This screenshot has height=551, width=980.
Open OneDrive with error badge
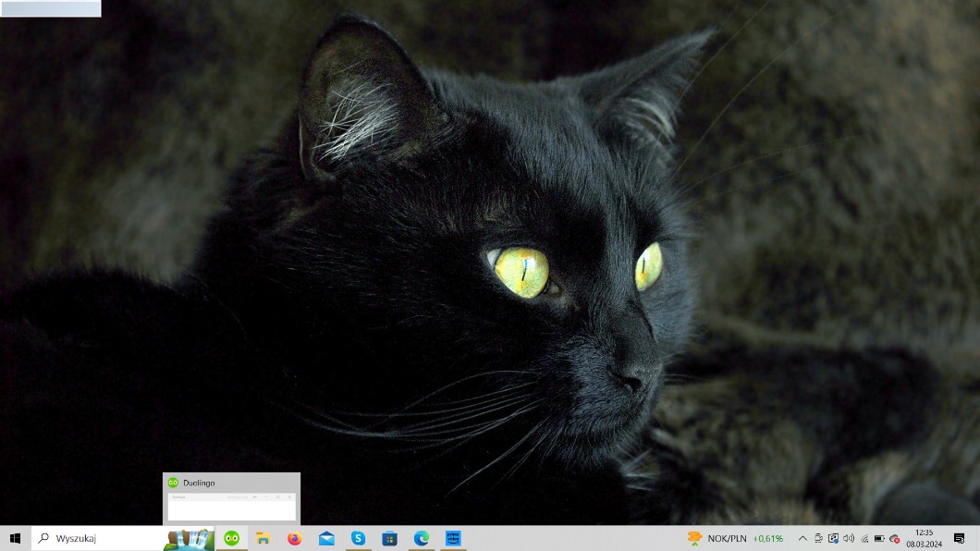pos(894,538)
